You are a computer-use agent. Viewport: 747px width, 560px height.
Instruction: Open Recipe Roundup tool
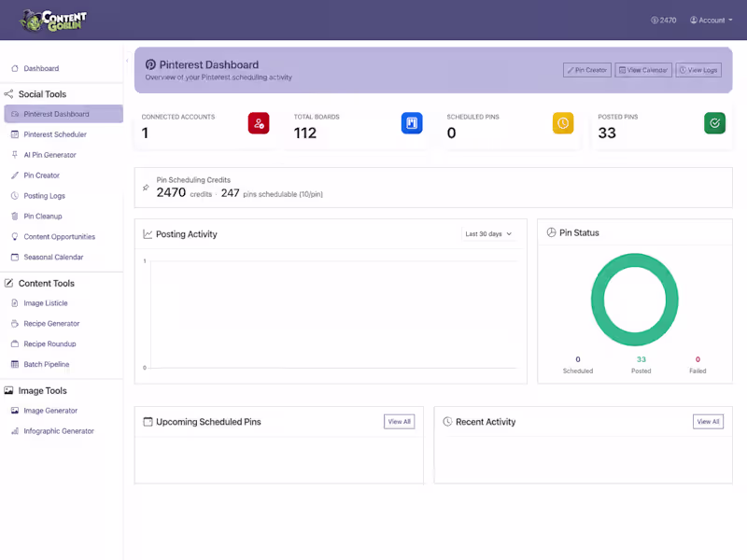[49, 343]
